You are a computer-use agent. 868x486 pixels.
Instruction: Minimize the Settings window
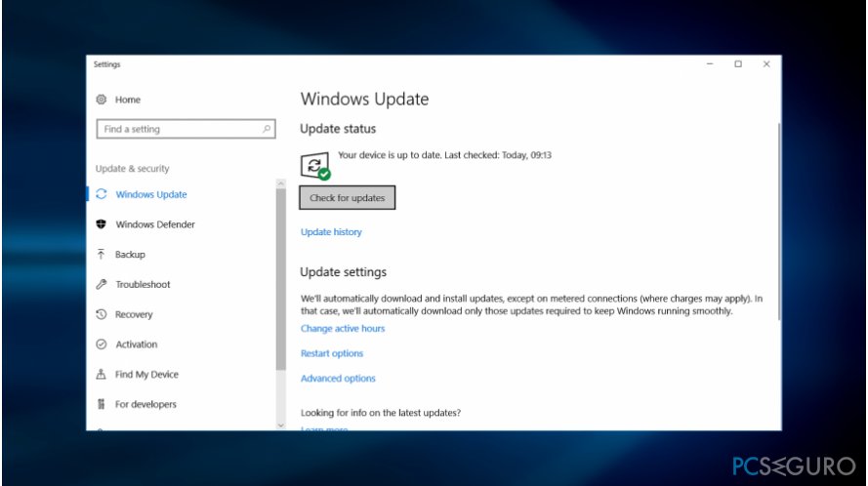710,64
